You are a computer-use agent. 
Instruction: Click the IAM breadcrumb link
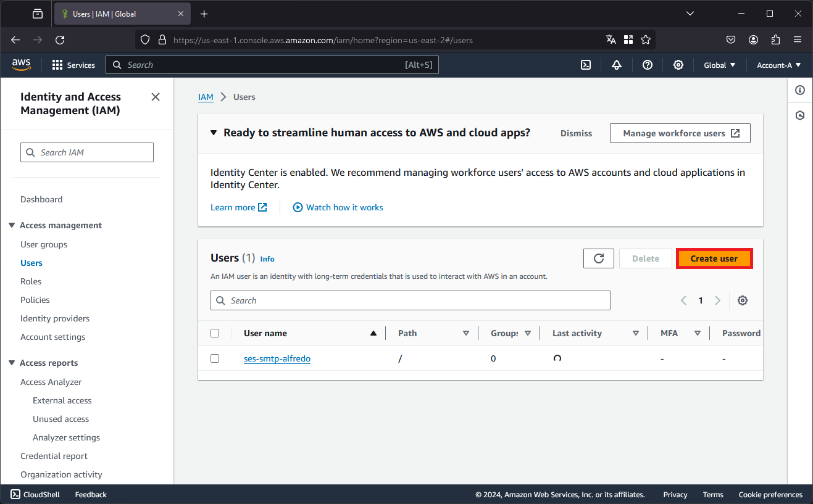point(206,97)
